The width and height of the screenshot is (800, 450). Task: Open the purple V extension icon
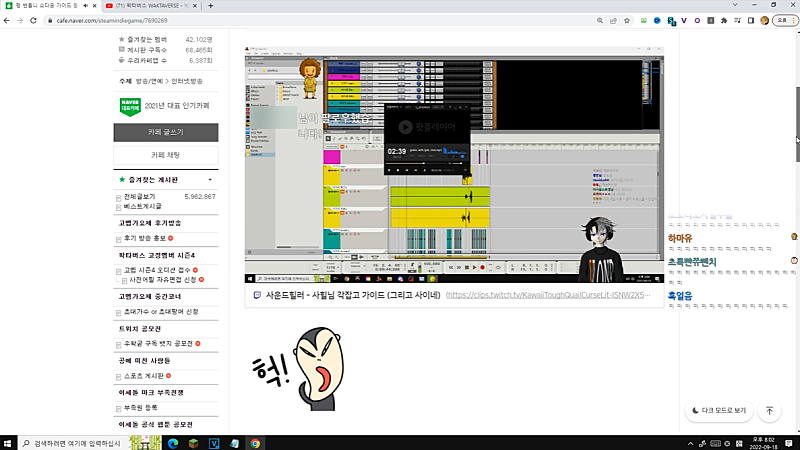pos(684,20)
